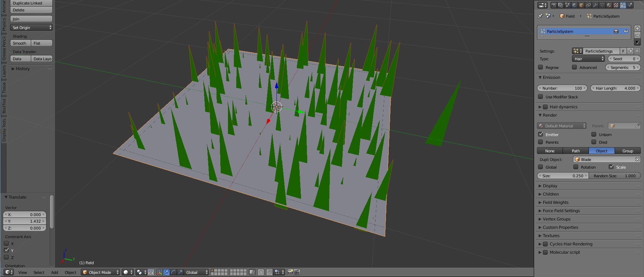This screenshot has height=277, width=644.
Task: Select the rotate manipulator arc icon
Action: [x=173, y=272]
